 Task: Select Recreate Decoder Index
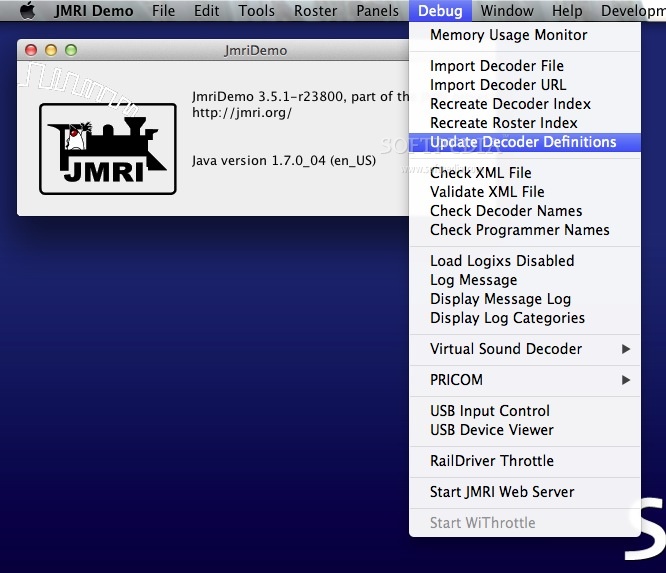click(525, 104)
